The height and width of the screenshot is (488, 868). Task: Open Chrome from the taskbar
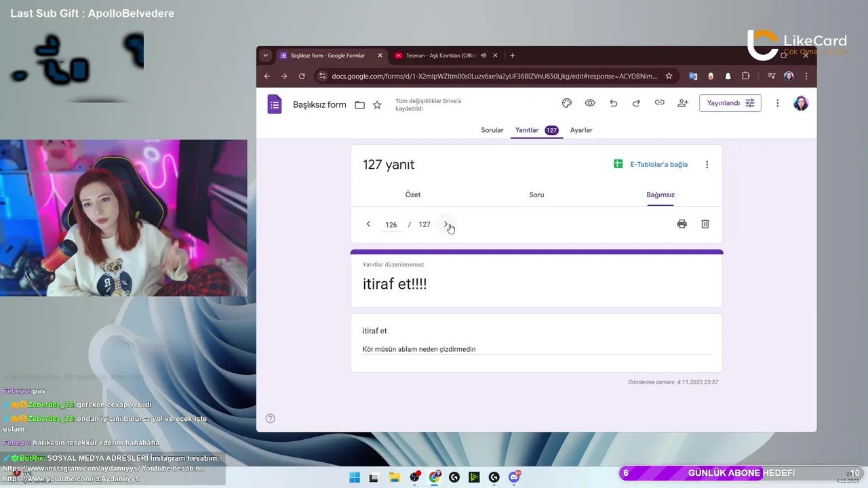click(x=435, y=477)
